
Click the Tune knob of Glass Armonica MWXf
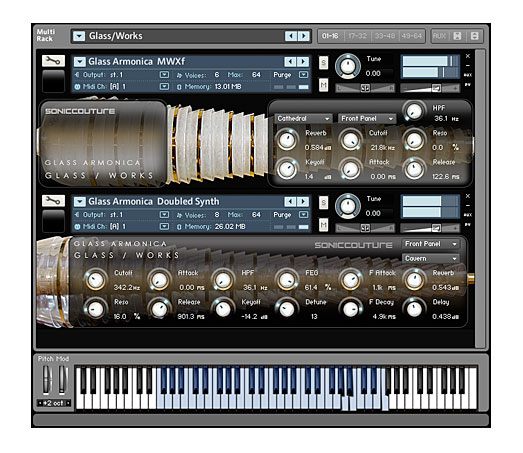(x=348, y=66)
